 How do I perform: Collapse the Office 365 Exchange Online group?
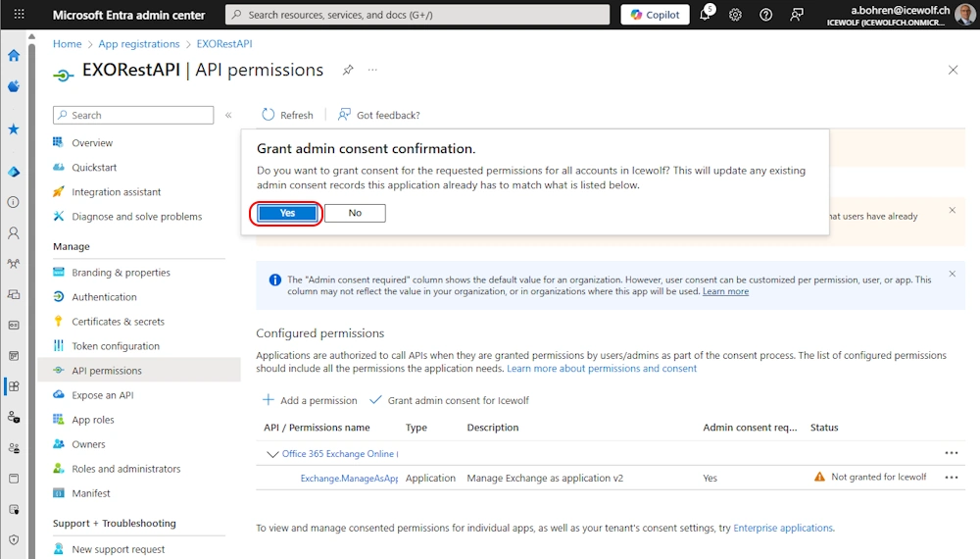[x=272, y=454]
